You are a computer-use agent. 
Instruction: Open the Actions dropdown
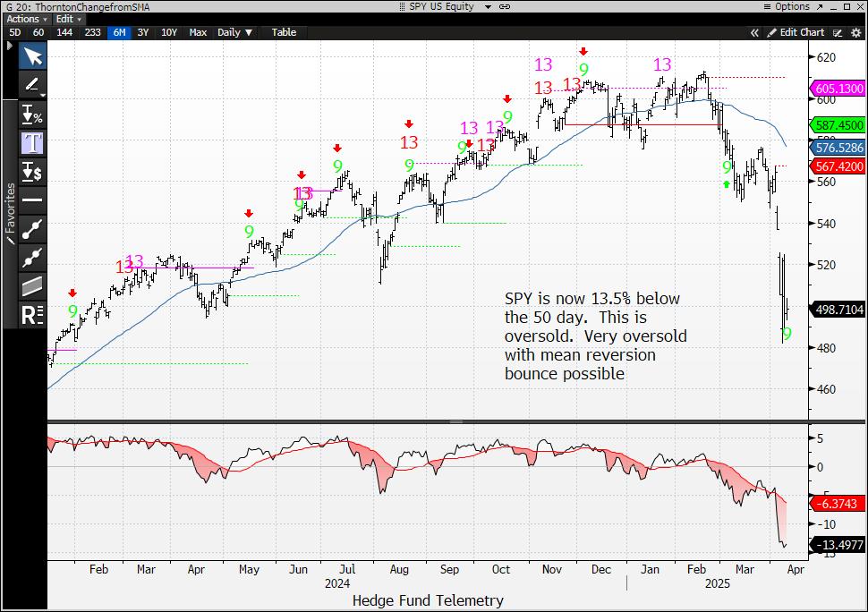27,19
